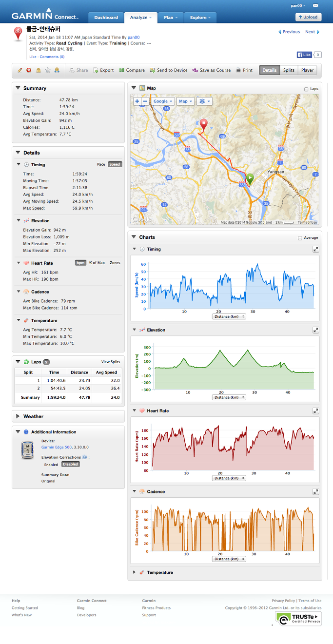This screenshot has height=644, width=333.
Task: Set Elevation Corrections to Enabled
Action: (51, 465)
